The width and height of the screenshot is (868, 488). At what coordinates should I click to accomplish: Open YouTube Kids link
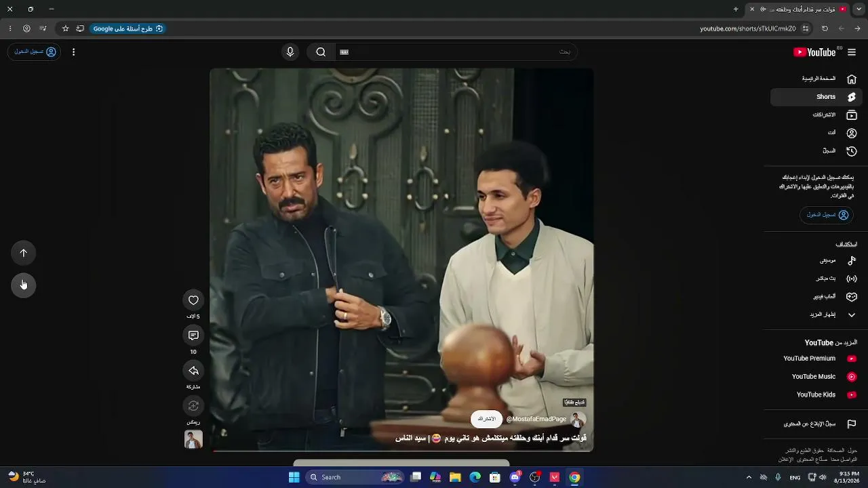pyautogui.click(x=815, y=394)
